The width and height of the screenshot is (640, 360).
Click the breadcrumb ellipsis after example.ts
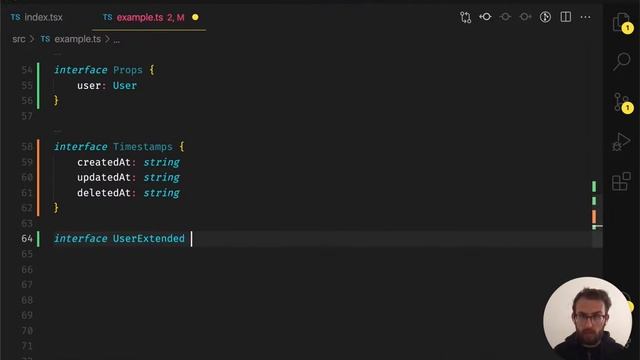tap(117, 40)
